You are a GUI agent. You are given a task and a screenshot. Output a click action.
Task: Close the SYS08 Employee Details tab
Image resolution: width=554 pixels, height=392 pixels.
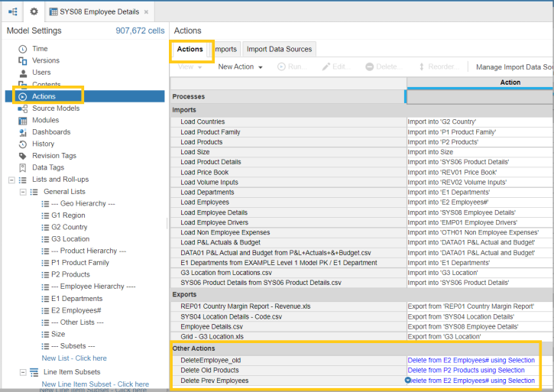point(146,12)
